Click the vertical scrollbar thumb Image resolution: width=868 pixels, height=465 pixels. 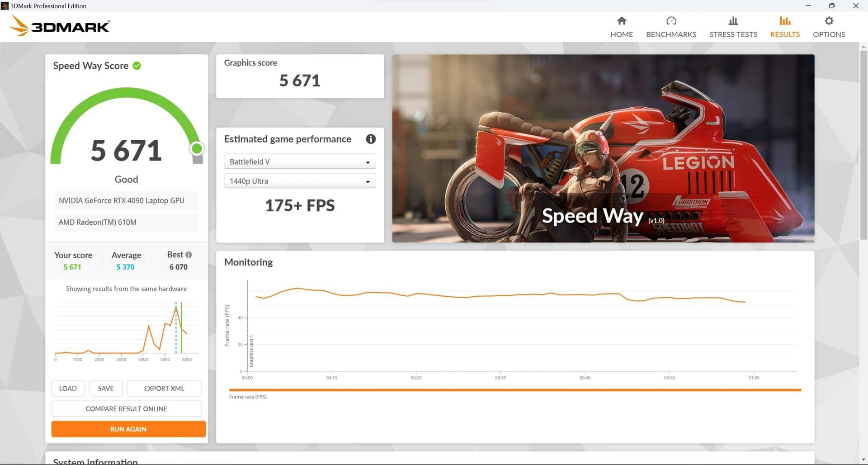[x=863, y=145]
